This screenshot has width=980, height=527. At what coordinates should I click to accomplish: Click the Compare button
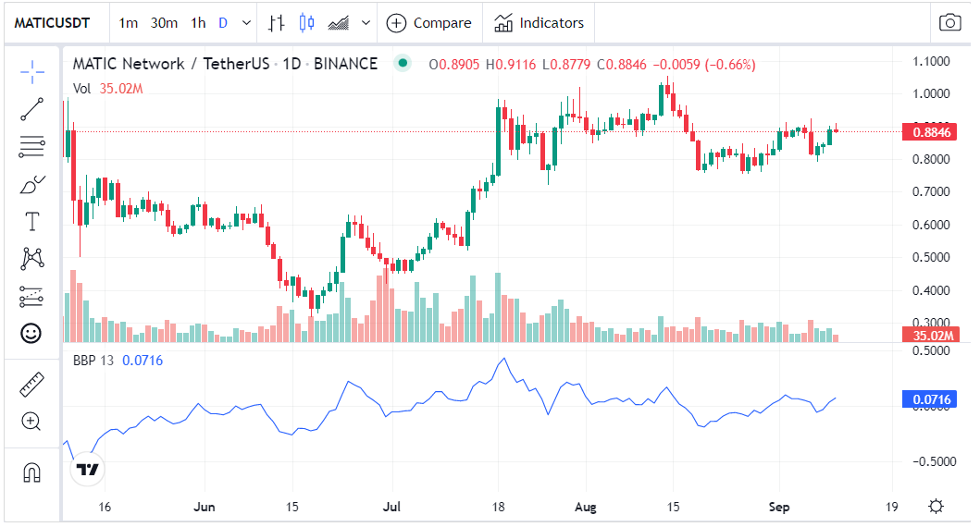[x=429, y=23]
